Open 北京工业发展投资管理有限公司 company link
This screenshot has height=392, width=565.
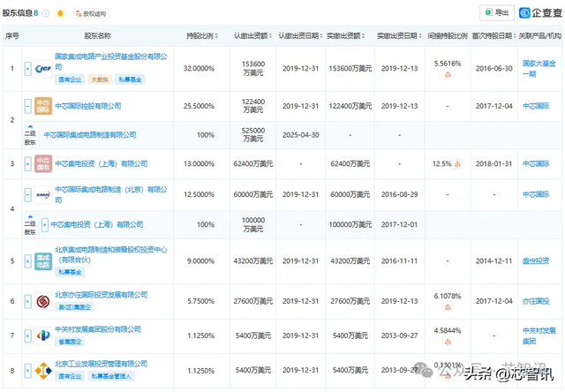(102, 364)
